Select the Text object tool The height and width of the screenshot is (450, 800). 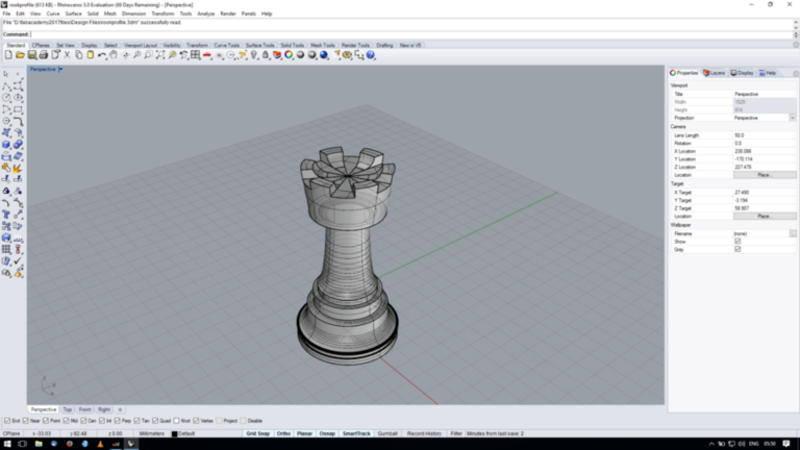point(6,215)
